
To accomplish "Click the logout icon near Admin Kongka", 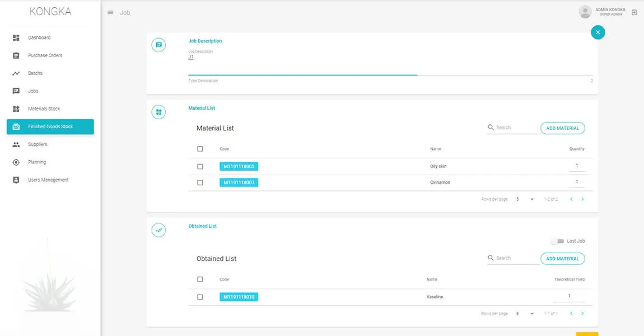I will coord(634,12).
